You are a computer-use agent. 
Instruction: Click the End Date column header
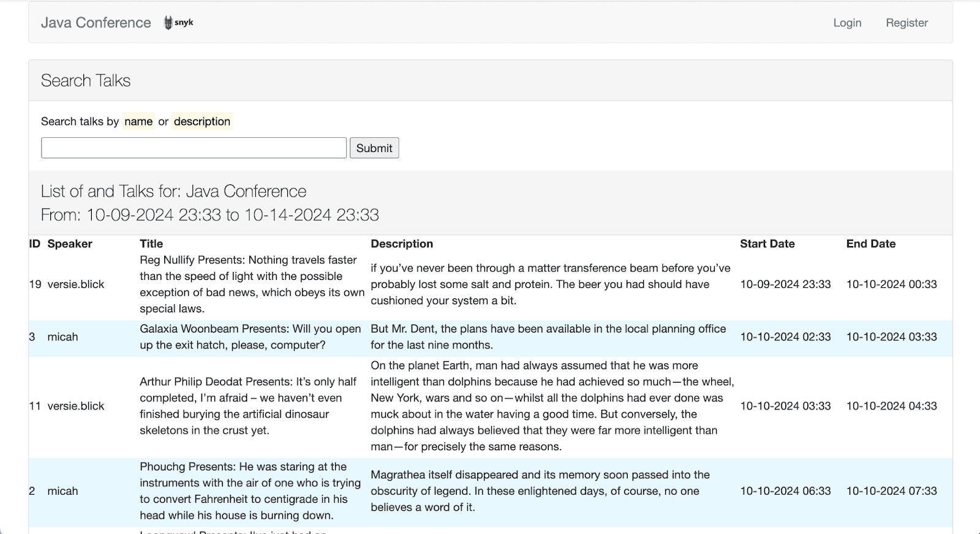click(870, 244)
